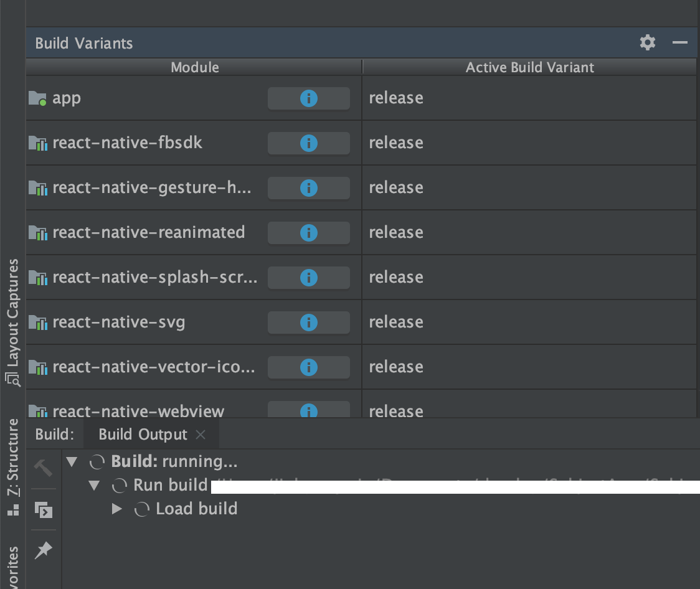
Task: Open the Layout Captures side panel
Action: click(x=12, y=322)
